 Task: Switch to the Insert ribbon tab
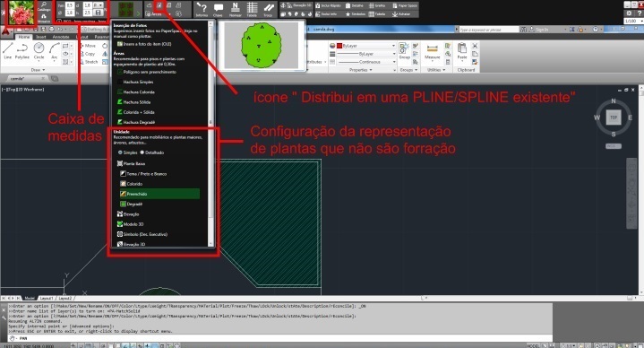(41, 37)
